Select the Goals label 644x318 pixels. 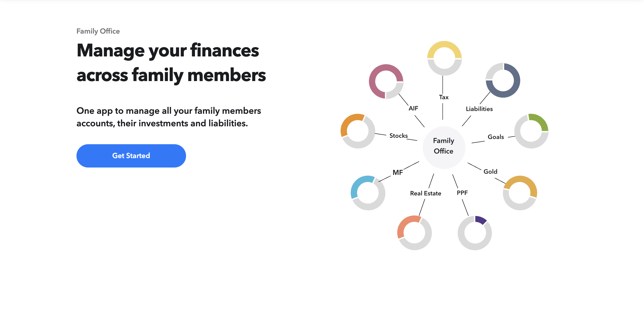(x=496, y=137)
